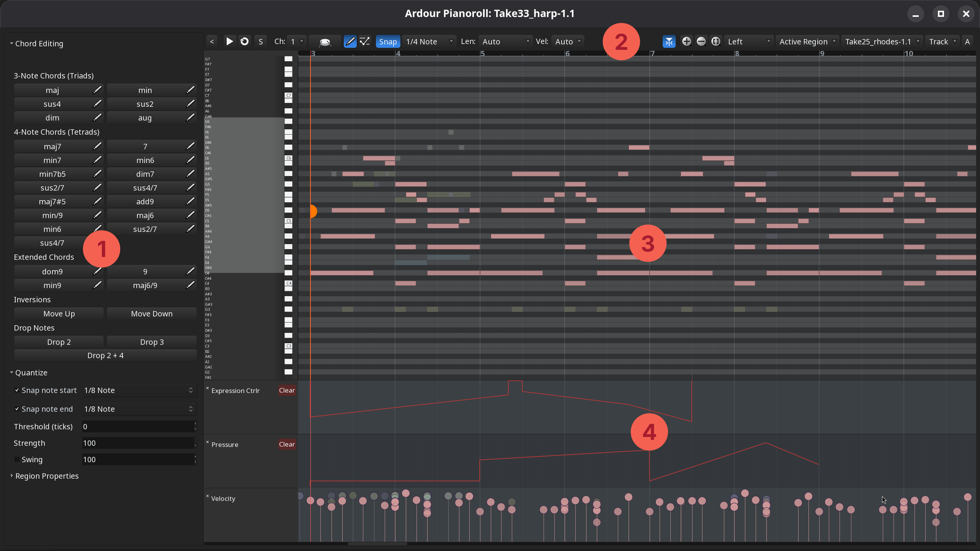
Task: Click zoom to fit icon
Action: click(x=715, y=41)
